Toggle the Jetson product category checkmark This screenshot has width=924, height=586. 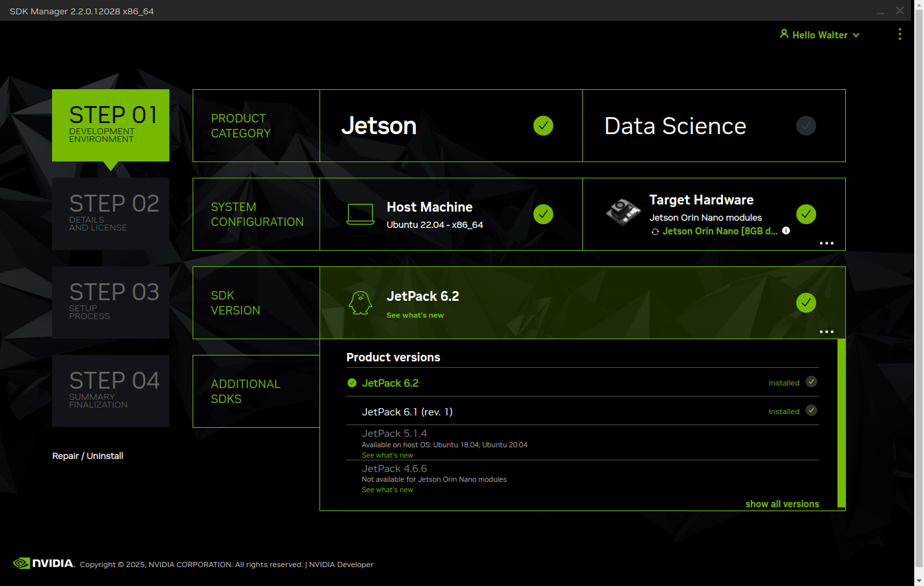[543, 126]
